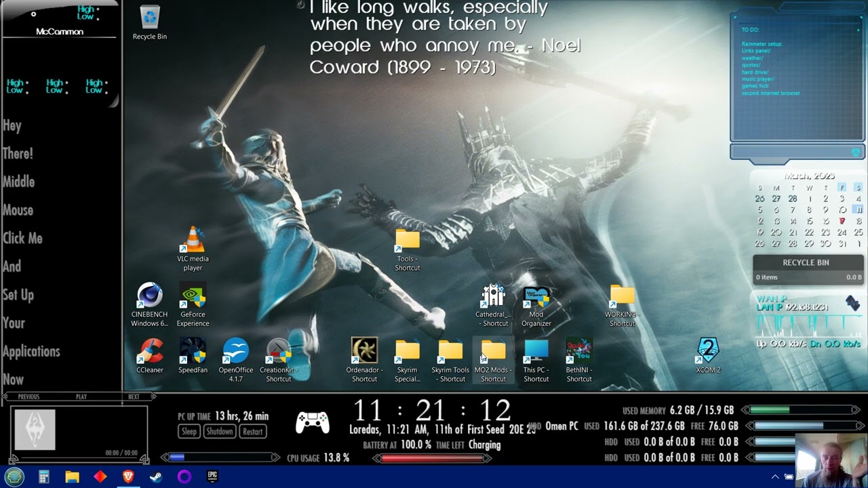This screenshot has width=868, height=488.
Task: Open the purple ring app on taskbar
Action: (184, 476)
